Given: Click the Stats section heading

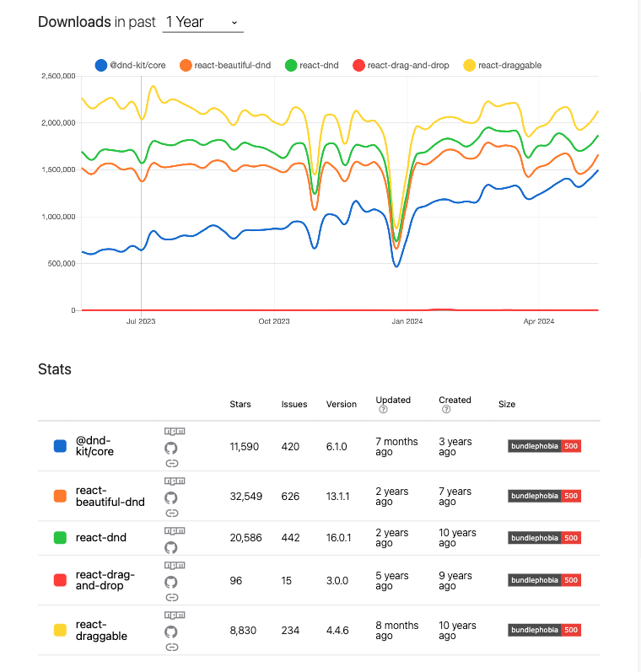Looking at the screenshot, I should pos(55,369).
